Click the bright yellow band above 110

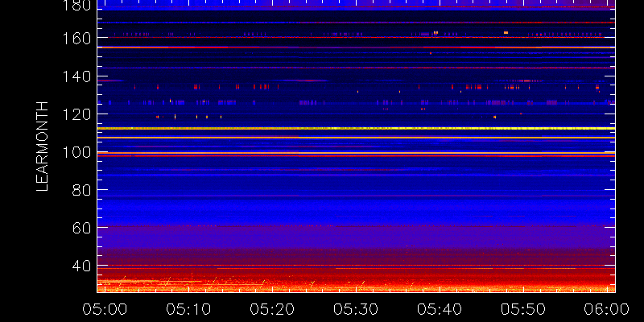(x=356, y=129)
